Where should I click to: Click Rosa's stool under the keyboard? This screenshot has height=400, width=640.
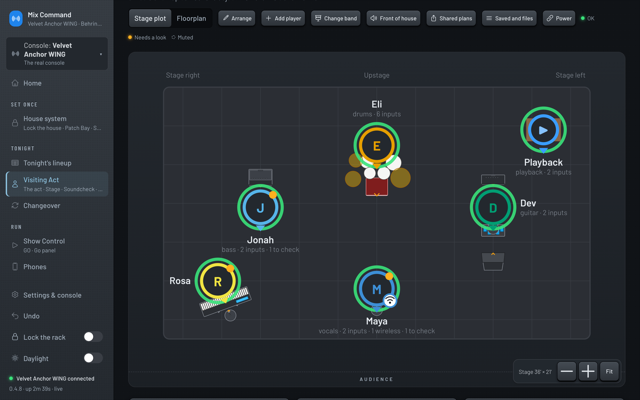point(230,315)
